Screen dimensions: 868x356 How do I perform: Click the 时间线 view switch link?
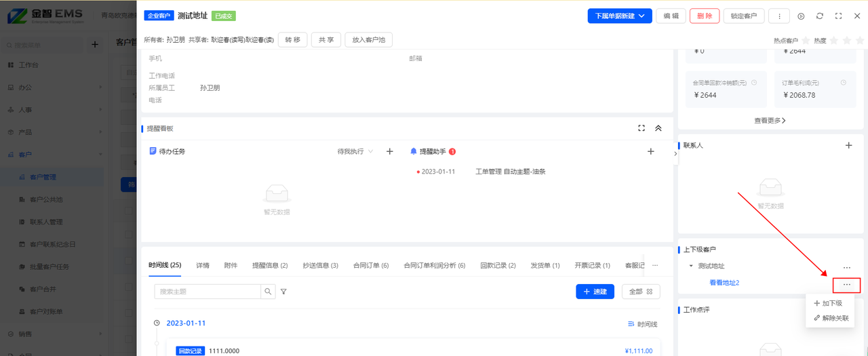pyautogui.click(x=642, y=324)
